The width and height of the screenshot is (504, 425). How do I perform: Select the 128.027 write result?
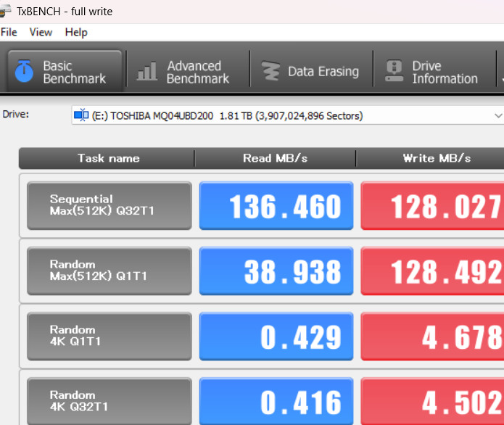click(x=432, y=206)
